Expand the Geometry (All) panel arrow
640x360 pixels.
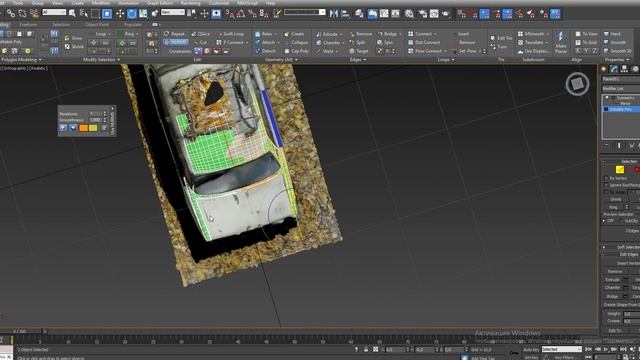(296, 60)
